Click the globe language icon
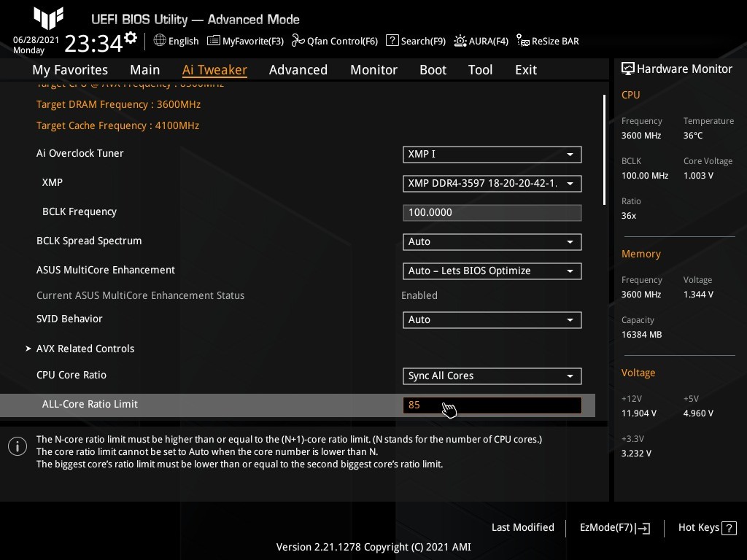 pos(160,41)
